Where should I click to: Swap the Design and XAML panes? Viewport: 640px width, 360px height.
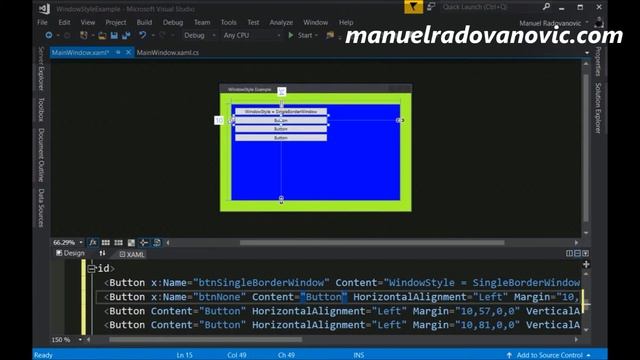pos(102,253)
